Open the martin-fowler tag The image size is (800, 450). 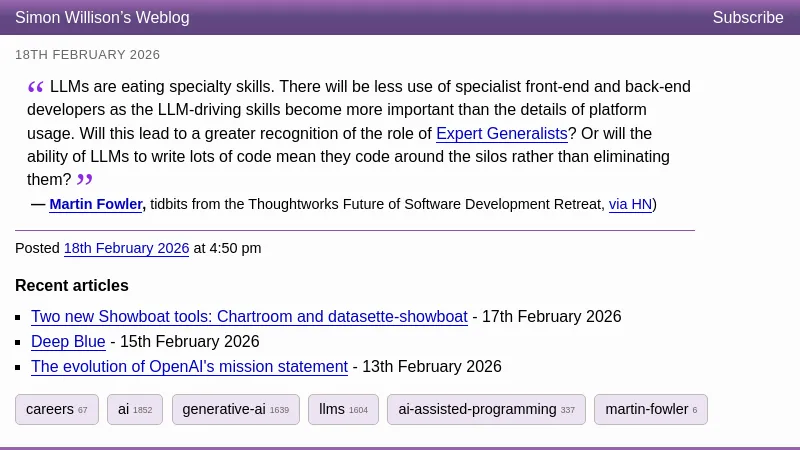pos(650,409)
